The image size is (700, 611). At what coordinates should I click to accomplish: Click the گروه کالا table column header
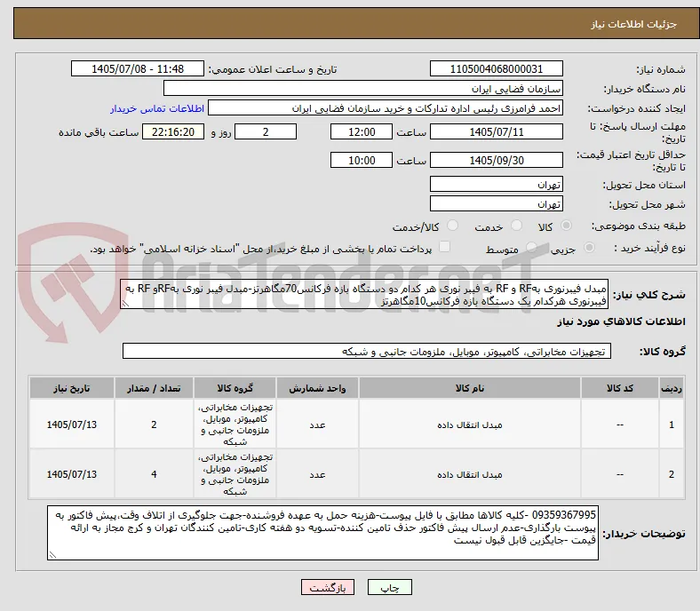[235, 388]
